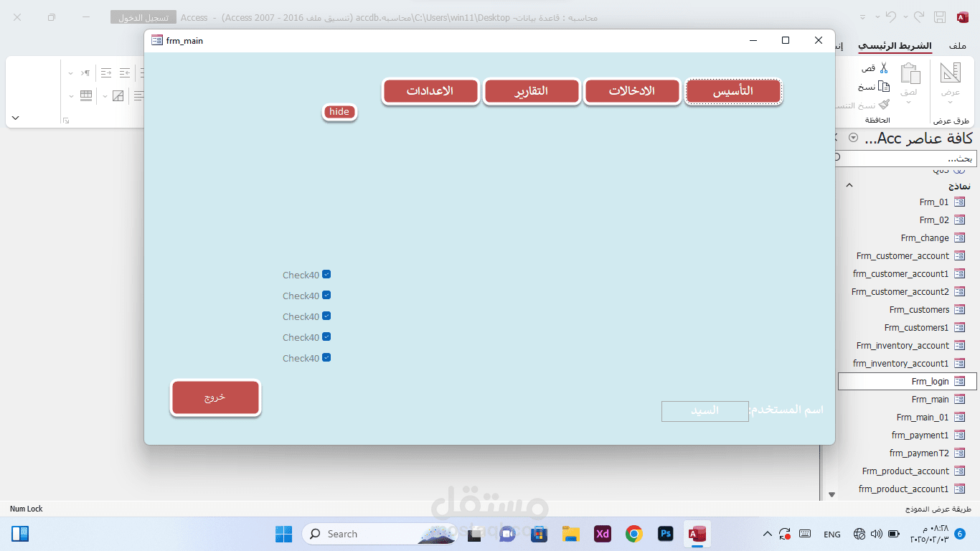The height and width of the screenshot is (551, 980).
Task: Open the Undo history dropdown arrow
Action: point(877,17)
